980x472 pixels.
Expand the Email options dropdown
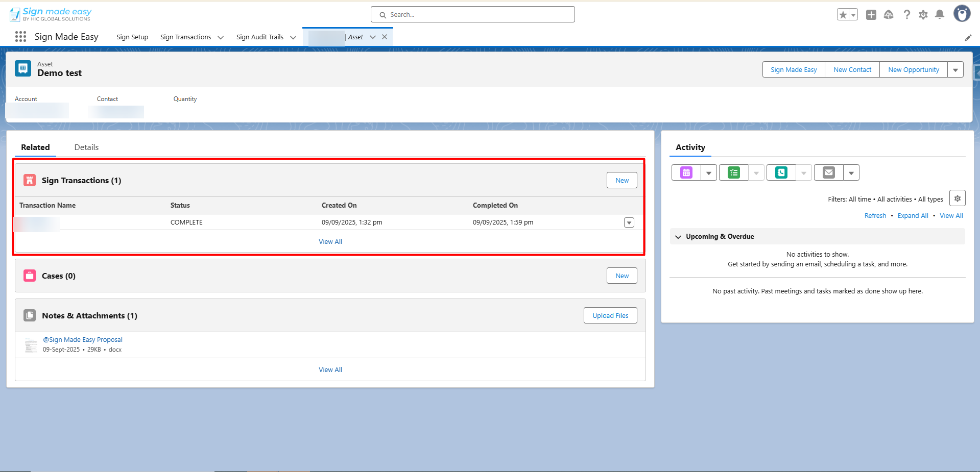point(851,172)
